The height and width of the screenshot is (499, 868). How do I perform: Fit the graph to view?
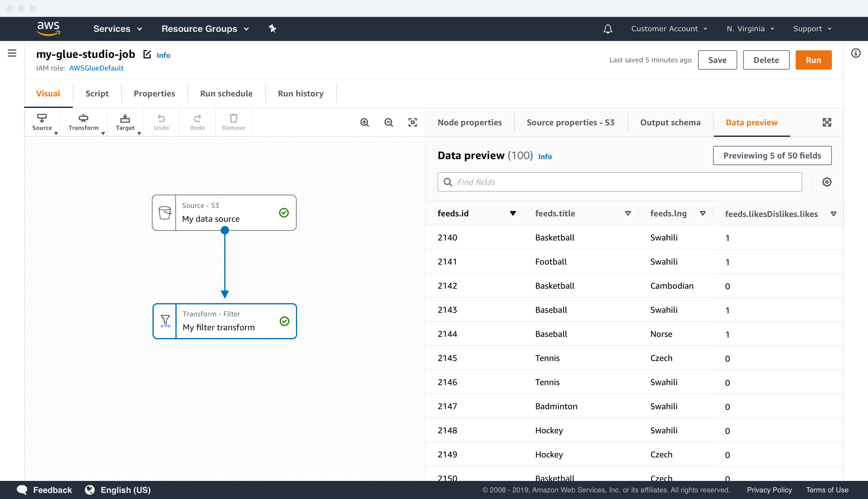[x=413, y=122]
